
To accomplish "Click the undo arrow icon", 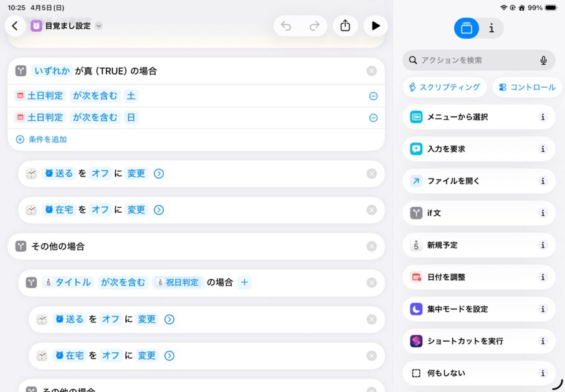I will (x=286, y=26).
